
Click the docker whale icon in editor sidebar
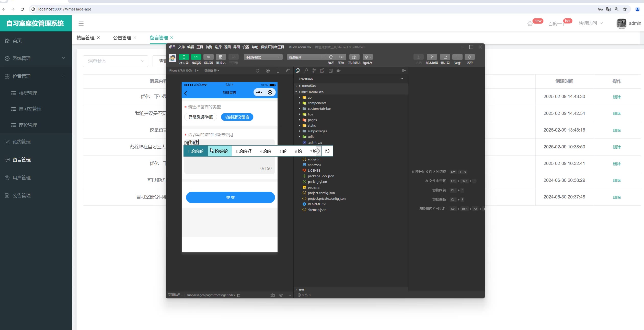tap(339, 70)
